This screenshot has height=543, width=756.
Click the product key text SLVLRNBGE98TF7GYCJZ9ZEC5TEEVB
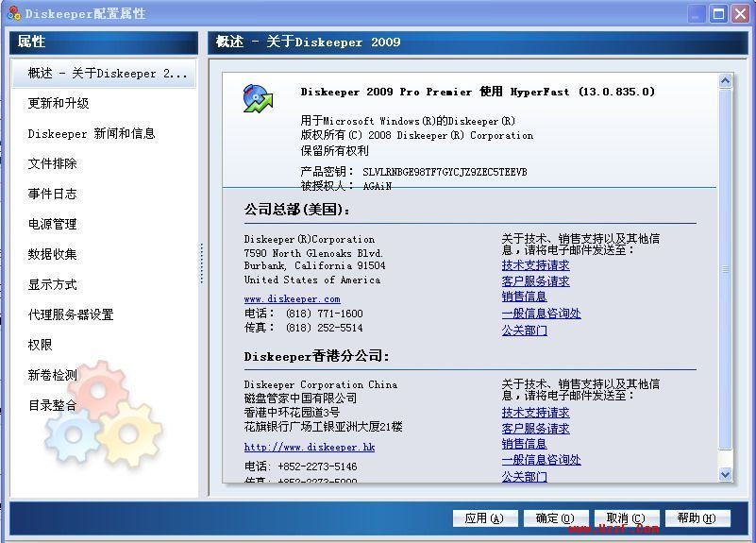[x=445, y=172]
